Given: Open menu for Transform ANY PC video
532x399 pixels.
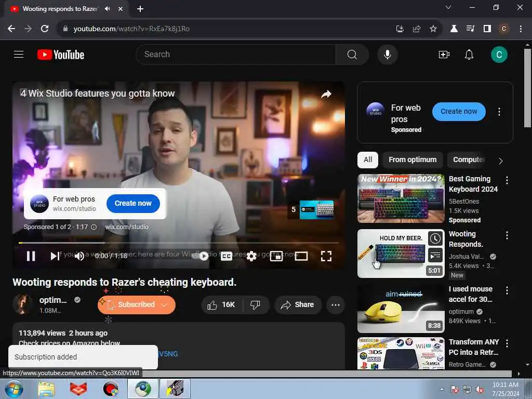Looking at the screenshot, I should pos(507,343).
